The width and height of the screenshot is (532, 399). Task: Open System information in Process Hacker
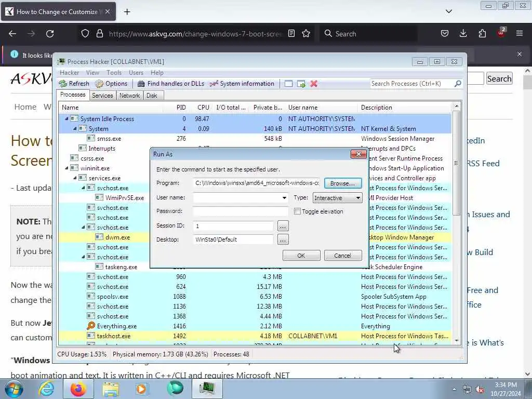(x=242, y=84)
